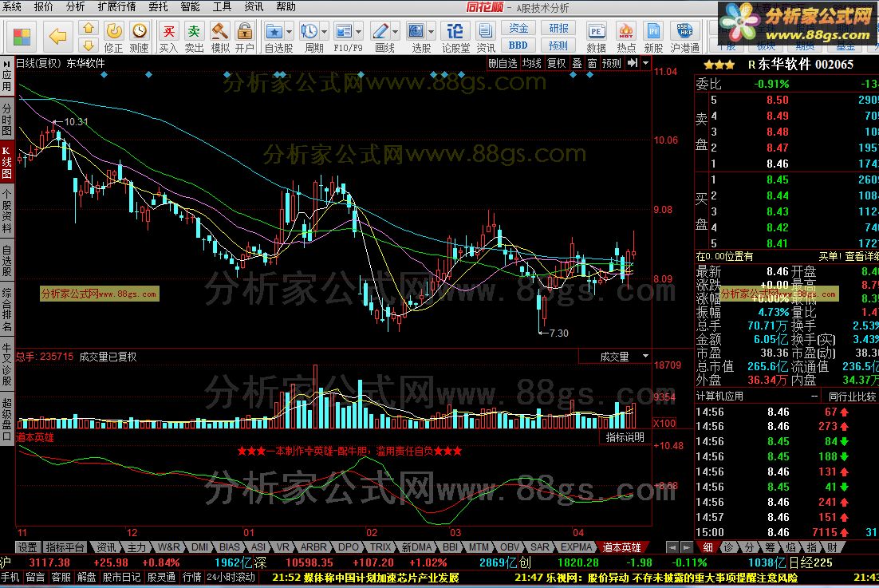Click the 资讯 news document icon
Image resolution: width=879 pixels, height=588 pixels.
pyautogui.click(x=486, y=37)
